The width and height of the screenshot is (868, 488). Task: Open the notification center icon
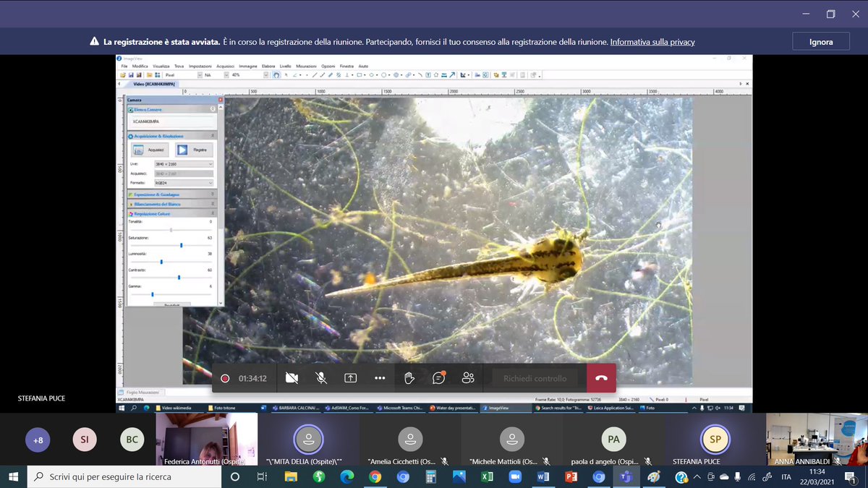(x=850, y=477)
